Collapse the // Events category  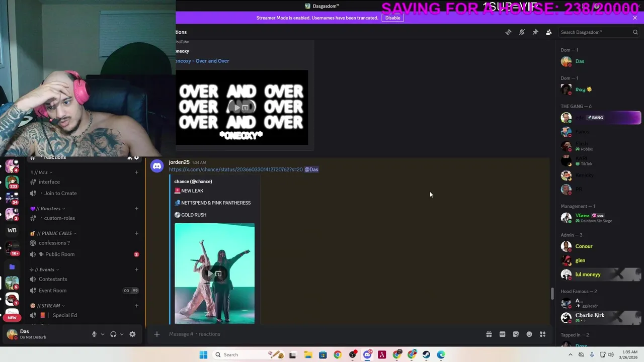pyautogui.click(x=45, y=269)
